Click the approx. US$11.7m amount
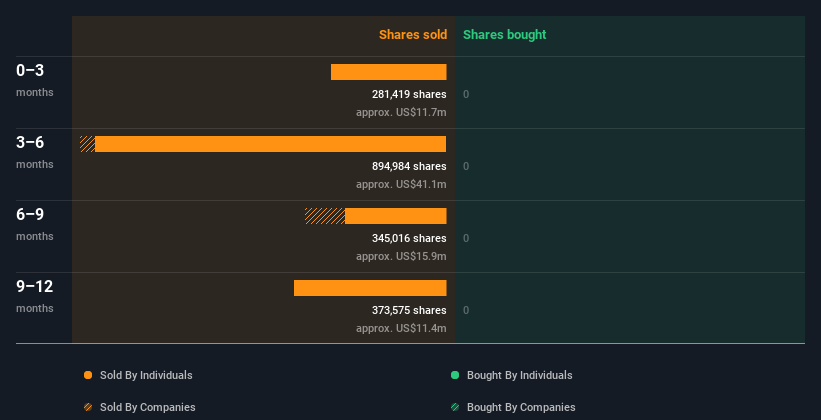The width and height of the screenshot is (821, 420). click(x=401, y=112)
